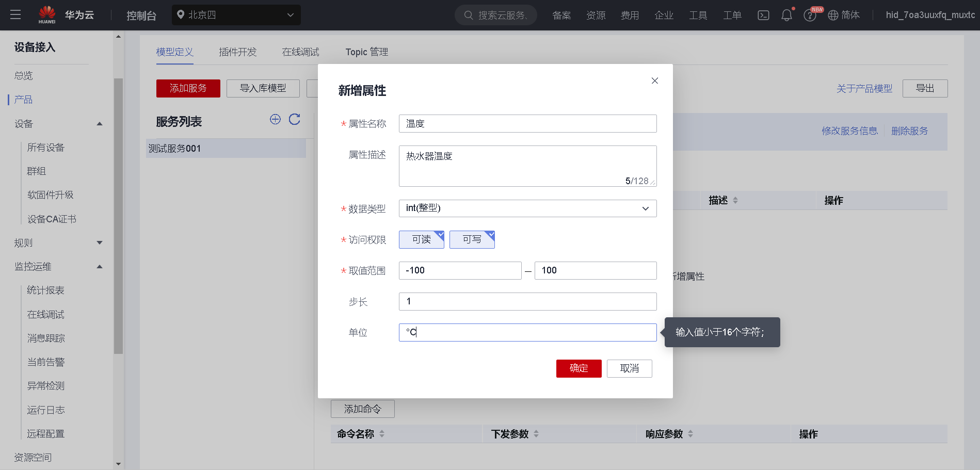Open 群组 in sidebar
This screenshot has width=980, height=470.
click(37, 171)
